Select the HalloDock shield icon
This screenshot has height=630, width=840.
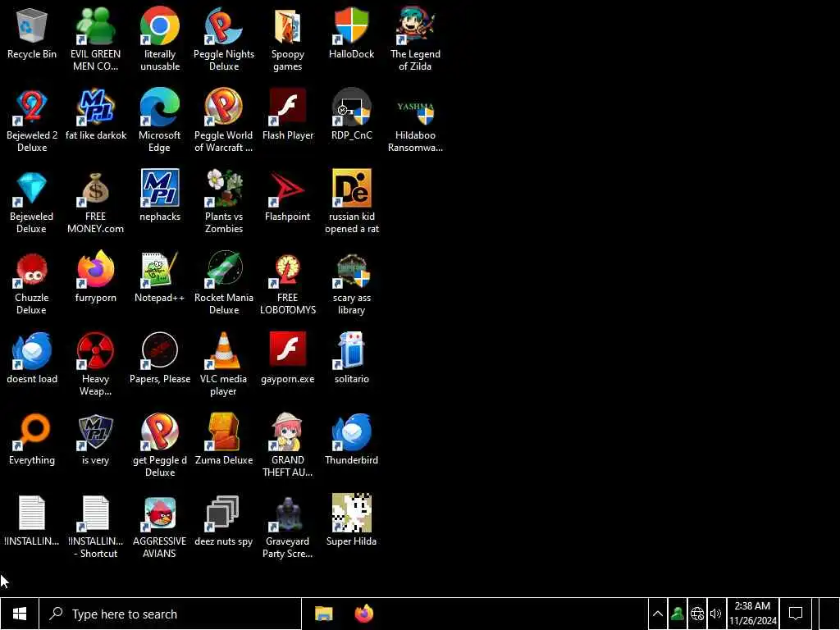[351, 26]
